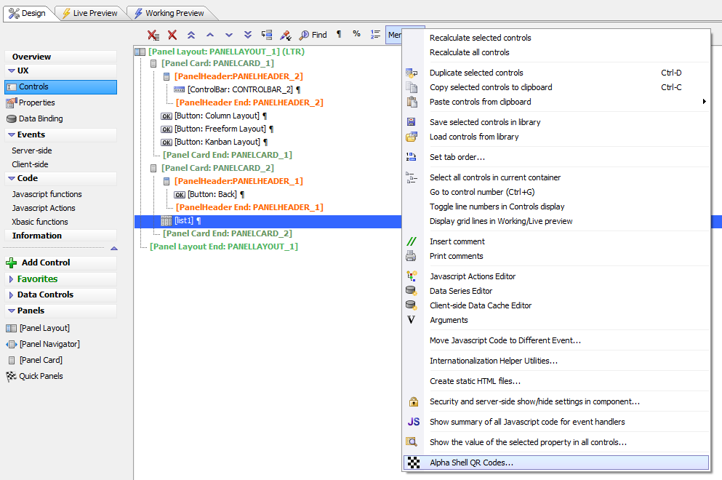Move control to bottom double-down arrow
Viewport: 722px width, 480px height.
click(x=248, y=35)
